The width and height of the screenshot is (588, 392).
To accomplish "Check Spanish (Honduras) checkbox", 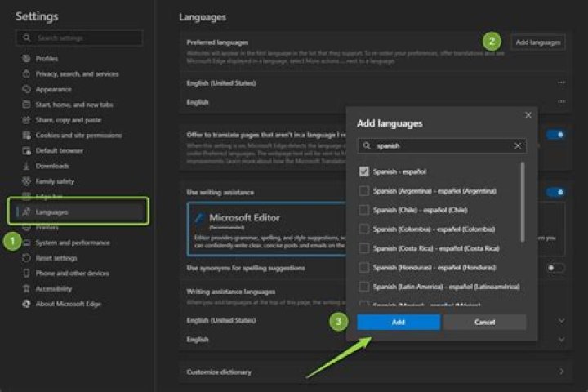I will click(363, 268).
